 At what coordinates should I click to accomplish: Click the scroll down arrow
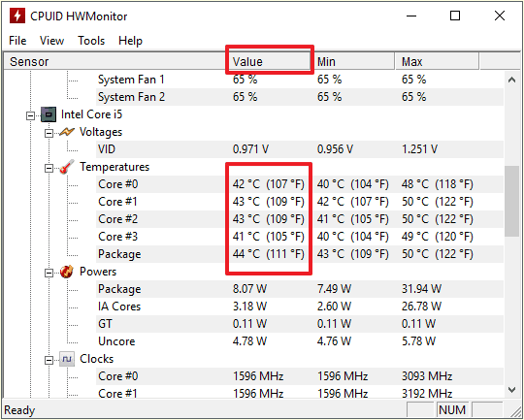(511, 390)
